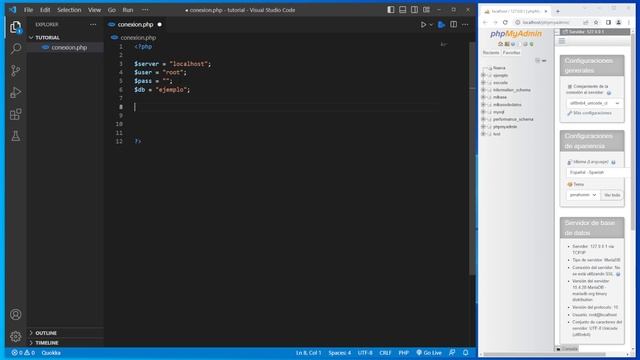Open the Edit menu
This screenshot has width=640, height=360.
pos(45,10)
